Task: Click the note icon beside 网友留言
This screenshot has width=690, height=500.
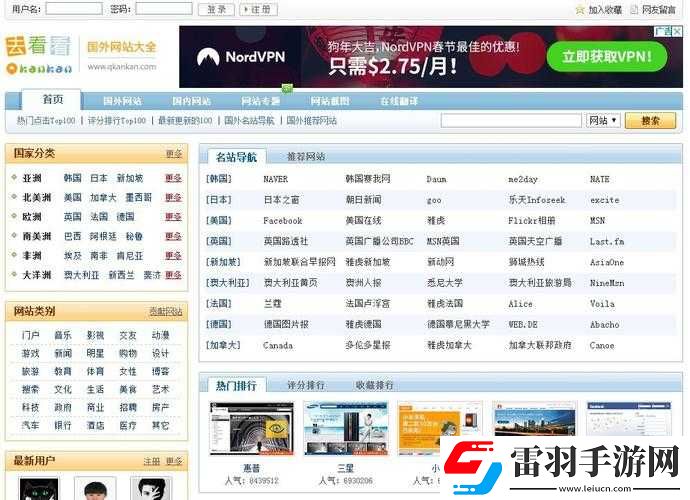Action: (x=634, y=9)
